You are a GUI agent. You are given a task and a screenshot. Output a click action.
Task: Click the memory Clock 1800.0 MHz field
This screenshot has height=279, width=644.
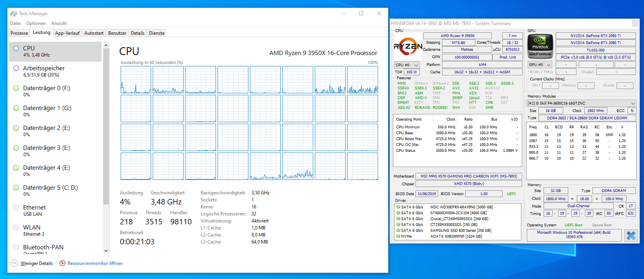[555, 199]
